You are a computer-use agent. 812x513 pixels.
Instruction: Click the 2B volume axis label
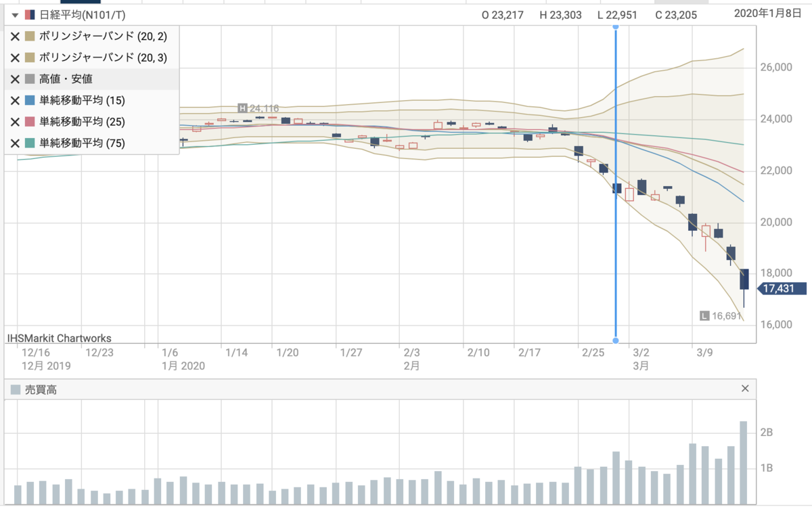coord(767,432)
